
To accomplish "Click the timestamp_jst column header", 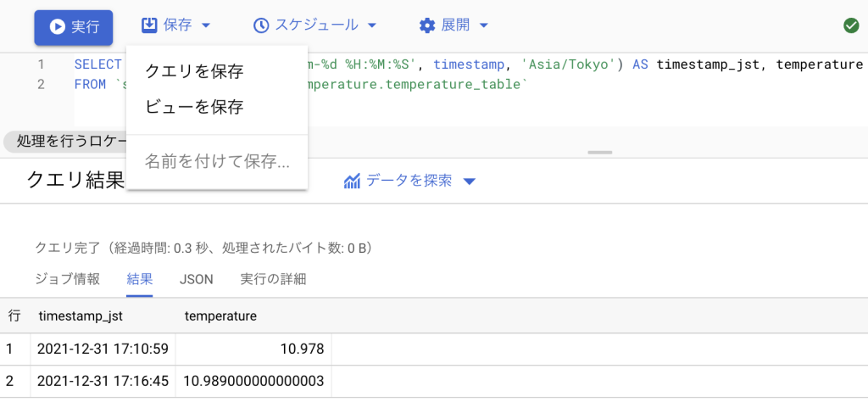I will (x=81, y=316).
